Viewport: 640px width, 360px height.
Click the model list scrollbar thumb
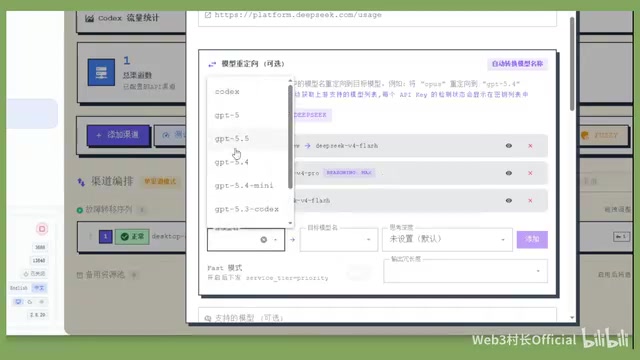pyautogui.click(x=290, y=137)
